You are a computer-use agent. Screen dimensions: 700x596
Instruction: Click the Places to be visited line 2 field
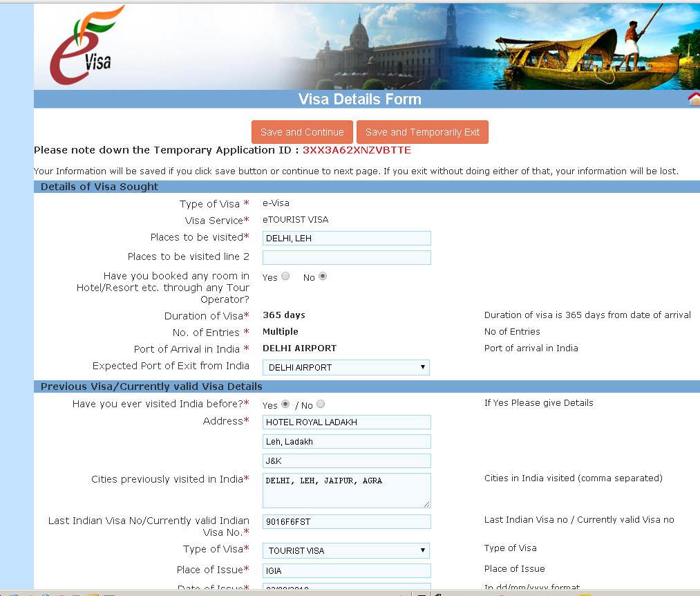(x=346, y=257)
